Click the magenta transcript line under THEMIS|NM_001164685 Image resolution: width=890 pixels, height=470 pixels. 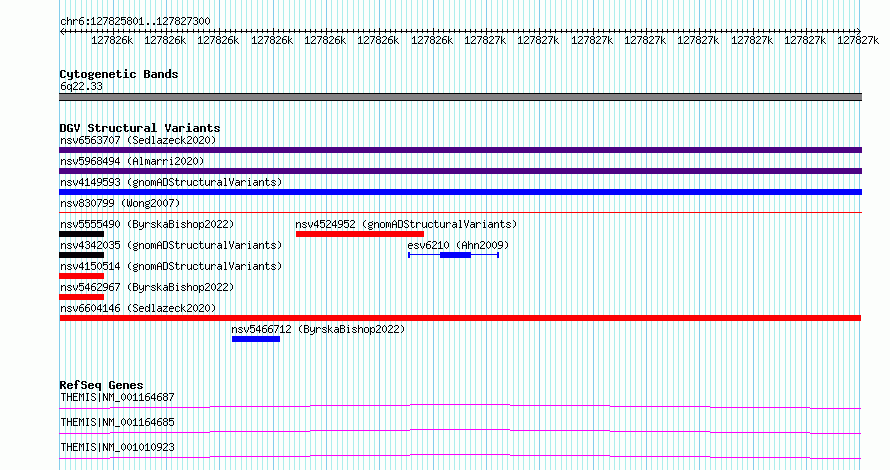460,431
